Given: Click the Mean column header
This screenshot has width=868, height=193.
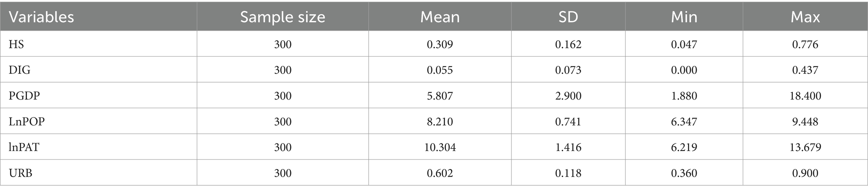Looking at the screenshot, I should [x=440, y=17].
